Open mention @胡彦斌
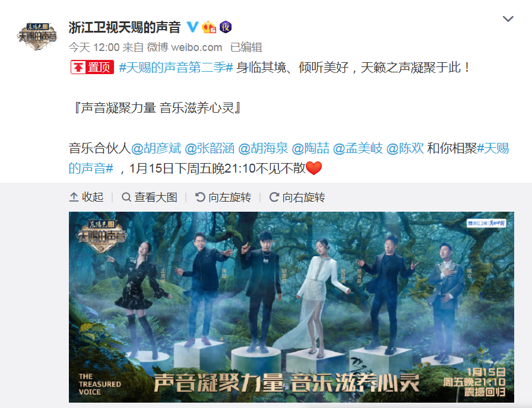Viewport: 532px width, 408px height. (156, 148)
